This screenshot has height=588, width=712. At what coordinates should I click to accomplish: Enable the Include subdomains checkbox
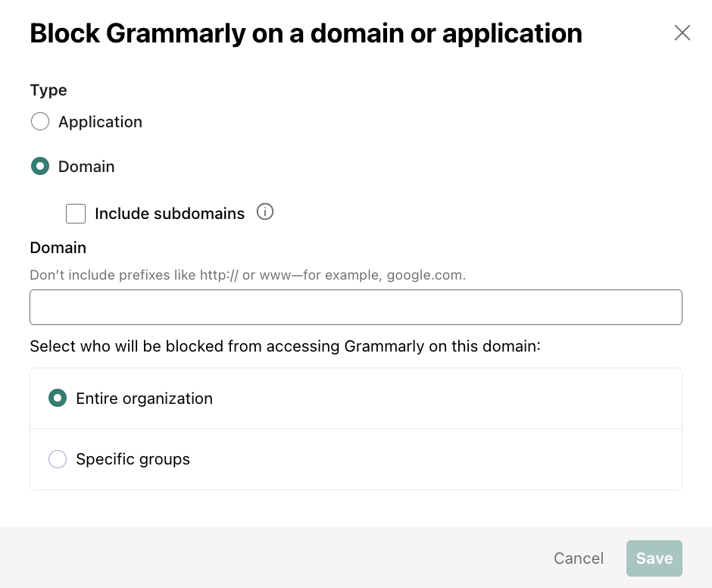(76, 214)
